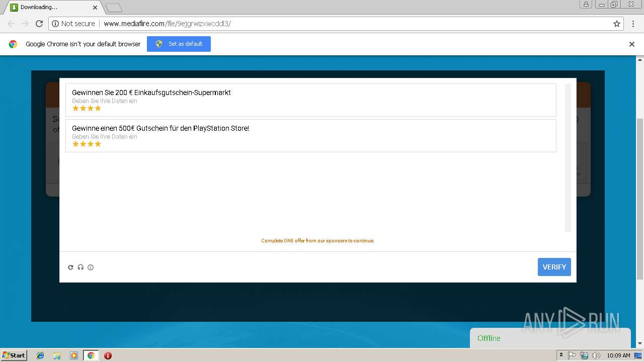Click the Set as default button

[x=179, y=44]
